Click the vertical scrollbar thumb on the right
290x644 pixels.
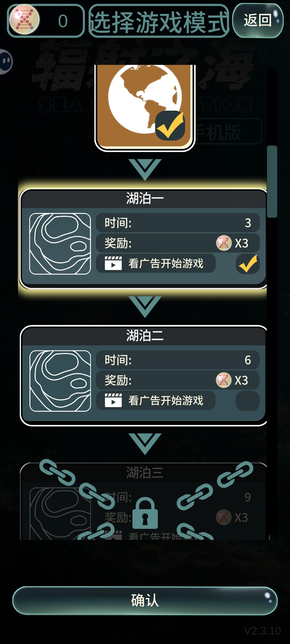coord(272,182)
